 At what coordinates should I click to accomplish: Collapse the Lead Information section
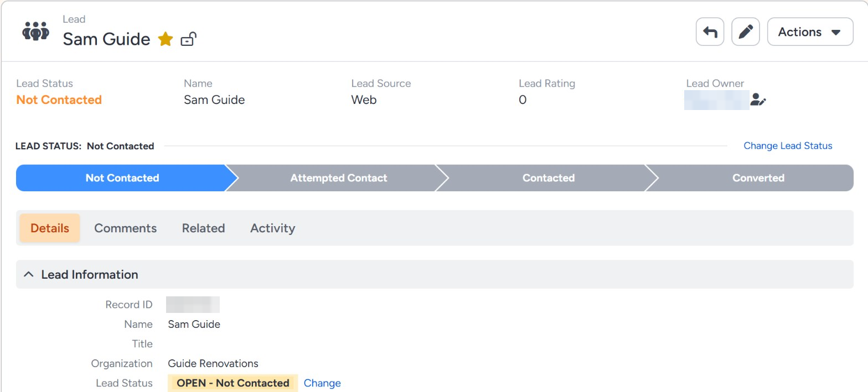[29, 275]
